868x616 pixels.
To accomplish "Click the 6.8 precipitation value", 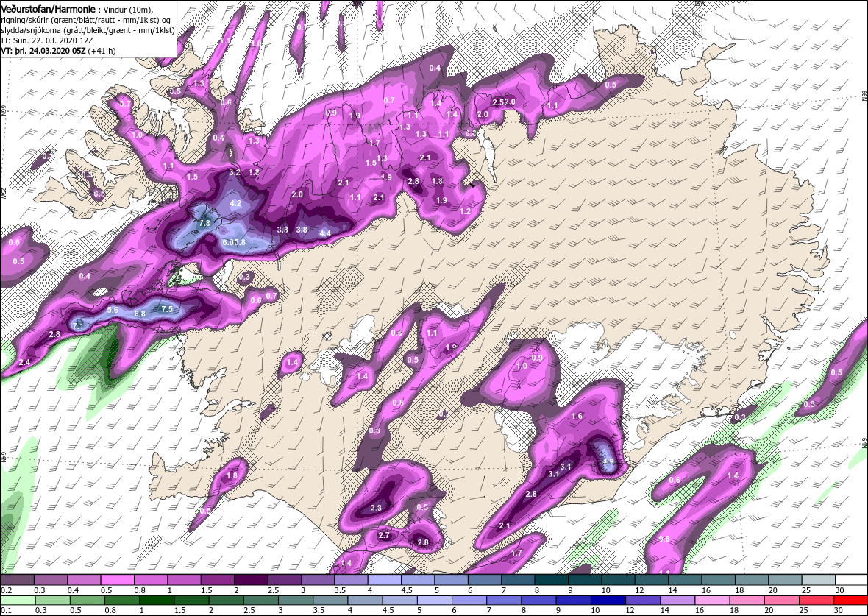I will coord(140,314).
